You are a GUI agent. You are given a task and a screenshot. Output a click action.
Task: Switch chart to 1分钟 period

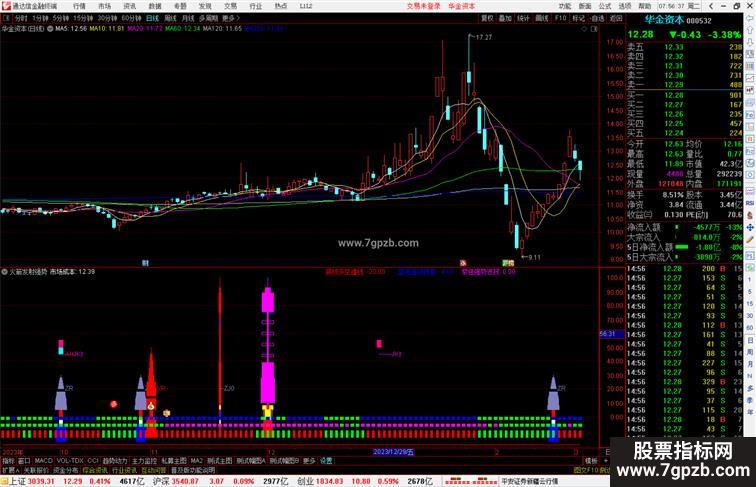point(40,18)
